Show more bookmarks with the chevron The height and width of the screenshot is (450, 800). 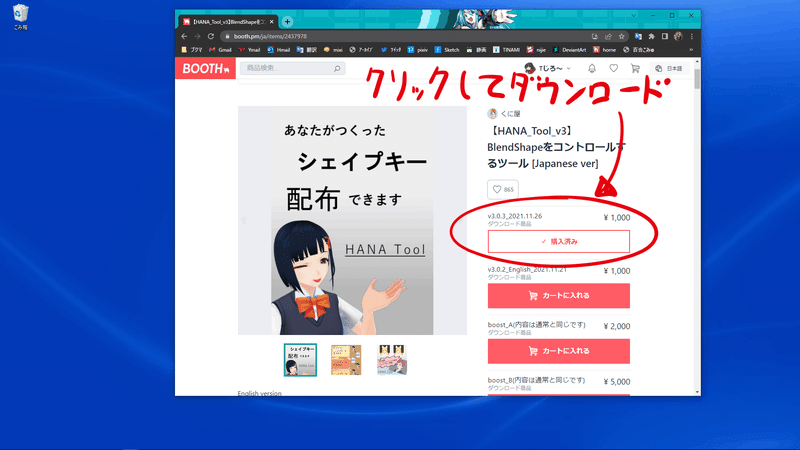[691, 50]
